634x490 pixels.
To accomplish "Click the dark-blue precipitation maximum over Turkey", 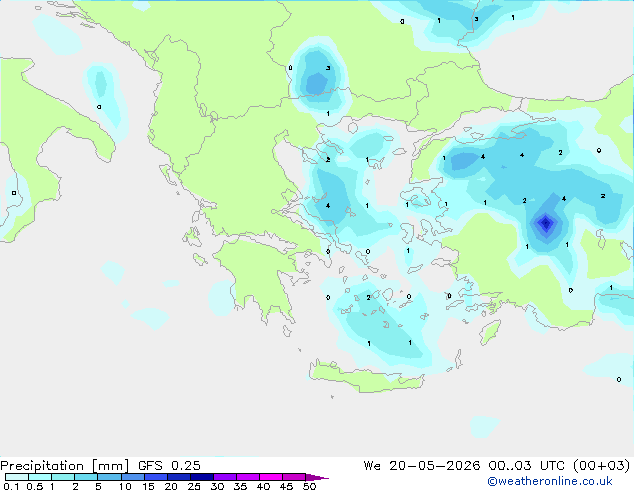I will coord(546,223).
